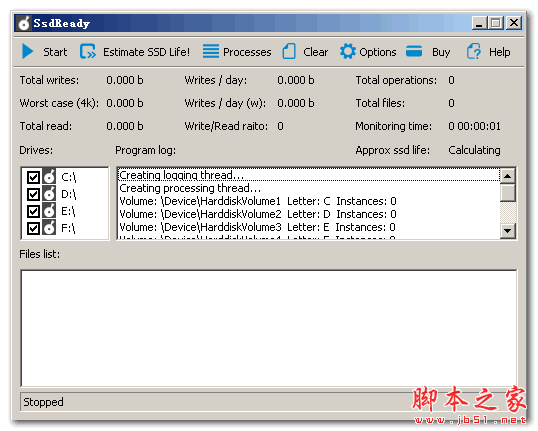
Task: Click the Help question mark icon
Action: [x=474, y=51]
